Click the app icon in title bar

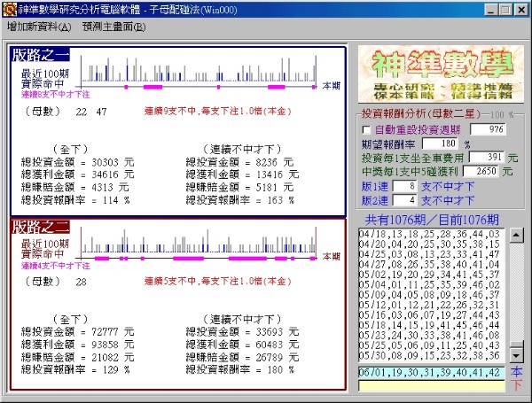coord(10,10)
